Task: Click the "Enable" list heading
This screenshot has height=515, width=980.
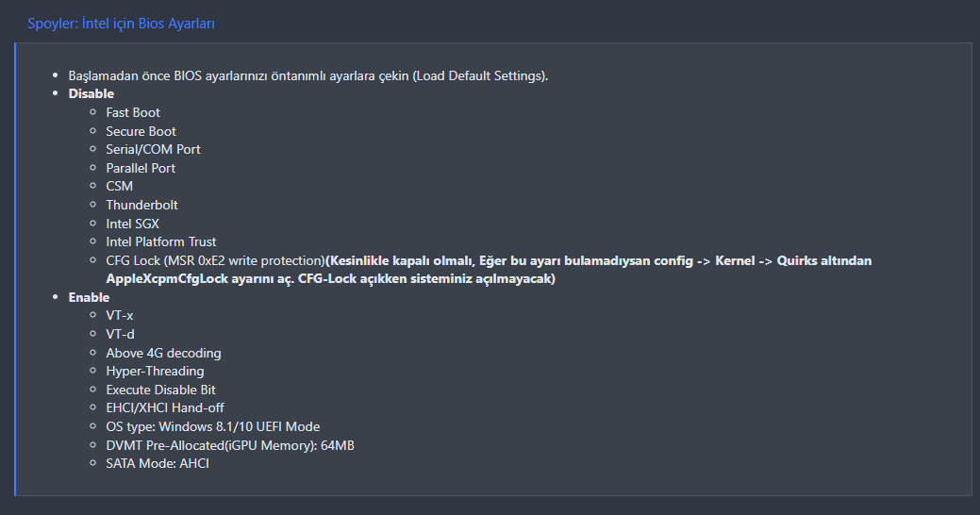Action: point(89,297)
